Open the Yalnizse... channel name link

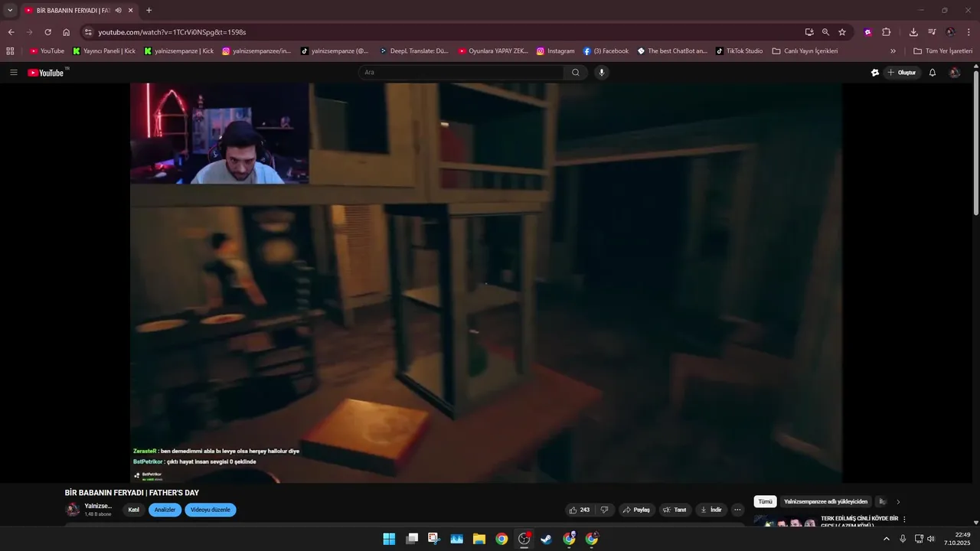pos(98,506)
